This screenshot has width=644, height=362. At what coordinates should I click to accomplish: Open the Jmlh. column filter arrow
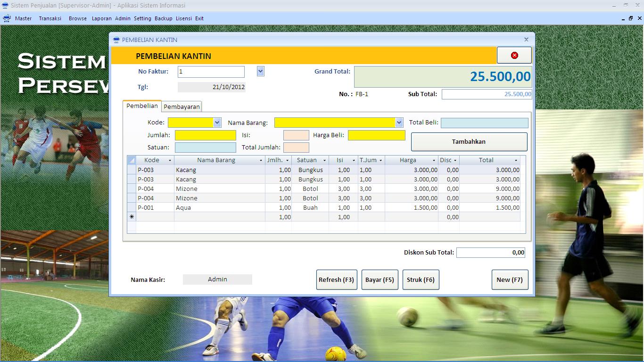click(x=287, y=160)
